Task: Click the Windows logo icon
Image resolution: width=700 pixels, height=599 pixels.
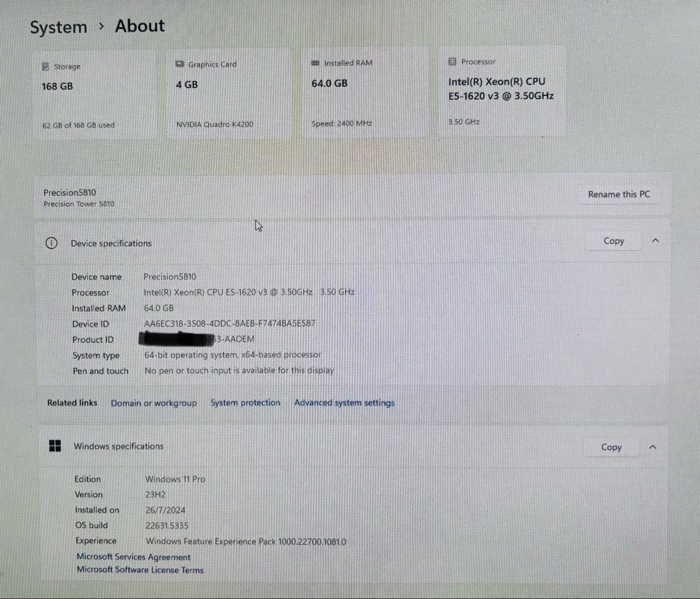Action: (55, 445)
